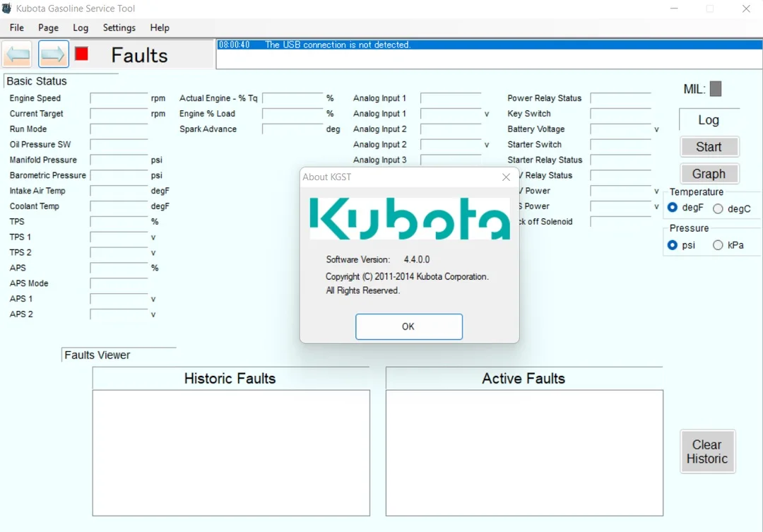Open the Page menu
This screenshot has height=532, width=763.
coord(48,28)
